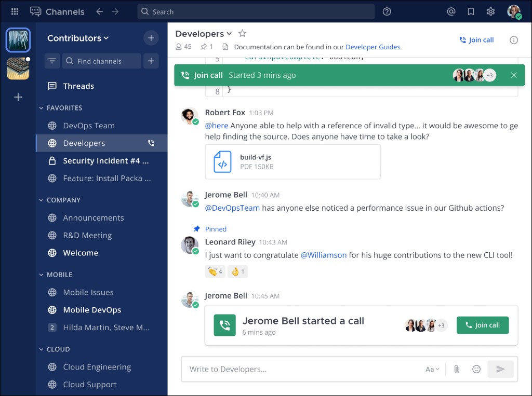Click the green Join call button in Jerome's post
This screenshot has width=532, height=396.
(x=483, y=325)
